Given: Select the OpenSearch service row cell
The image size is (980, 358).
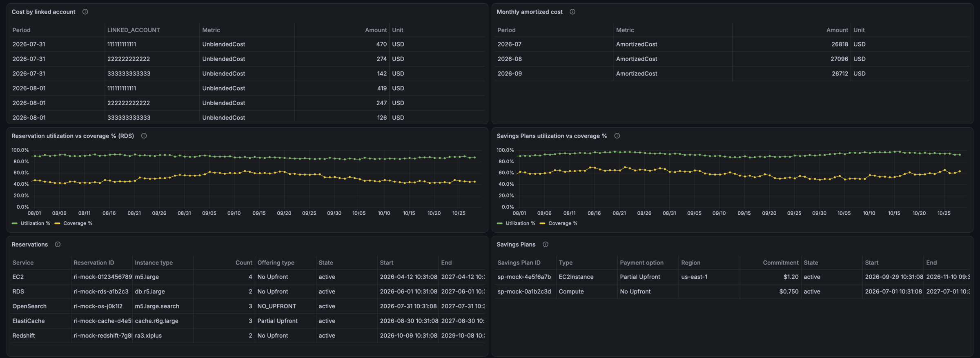Looking at the screenshot, I should click(x=40, y=306).
